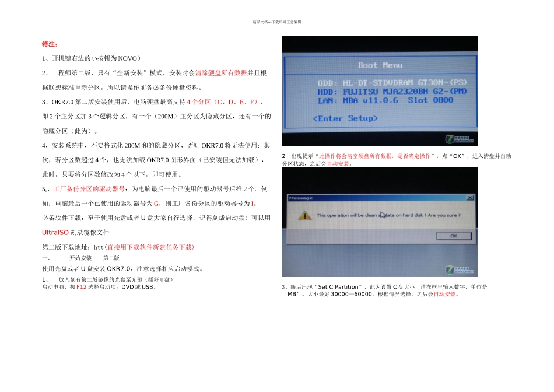
Task: Click 自动安装 in step 3 caption
Action: pyautogui.click(x=444, y=294)
